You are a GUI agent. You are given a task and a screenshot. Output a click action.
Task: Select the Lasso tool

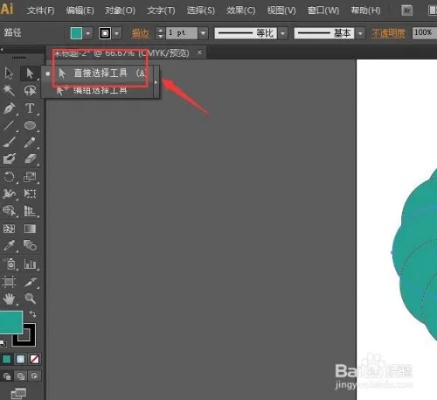pos(30,90)
